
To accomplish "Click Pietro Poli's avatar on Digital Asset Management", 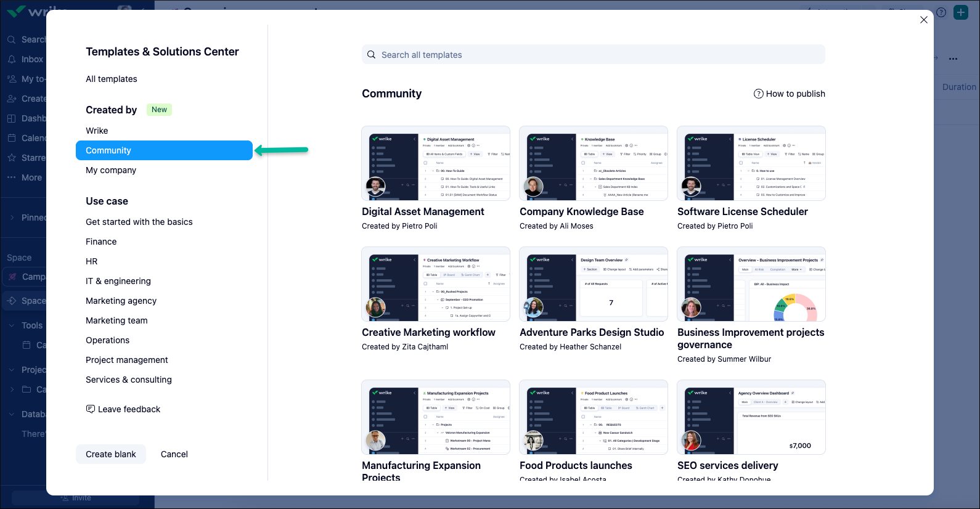I will pos(375,187).
